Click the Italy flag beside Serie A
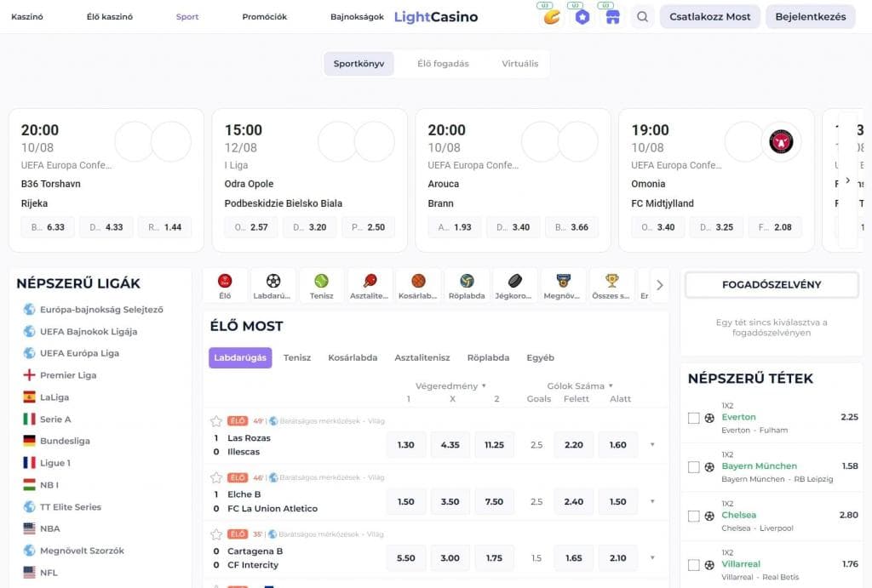The height and width of the screenshot is (588, 872). [30, 419]
